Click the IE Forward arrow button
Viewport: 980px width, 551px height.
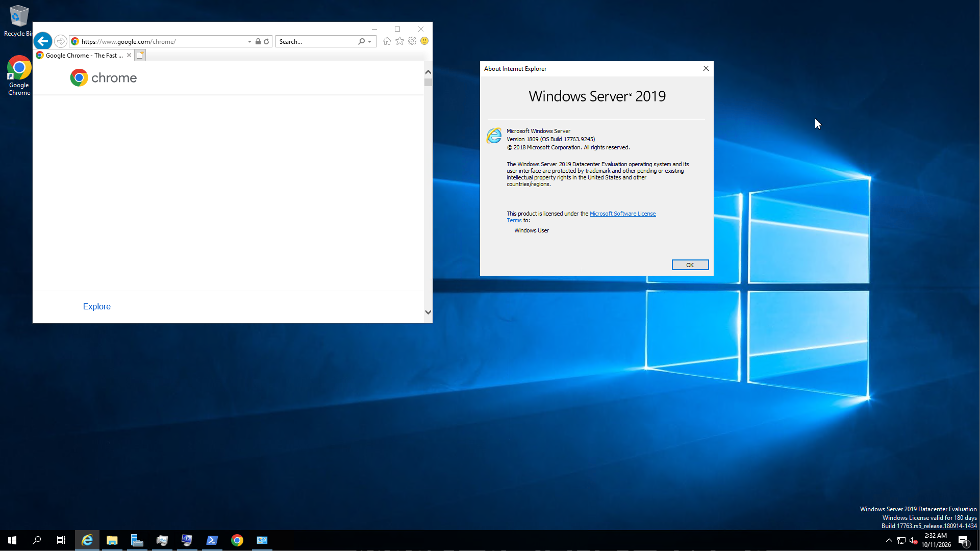(60, 41)
